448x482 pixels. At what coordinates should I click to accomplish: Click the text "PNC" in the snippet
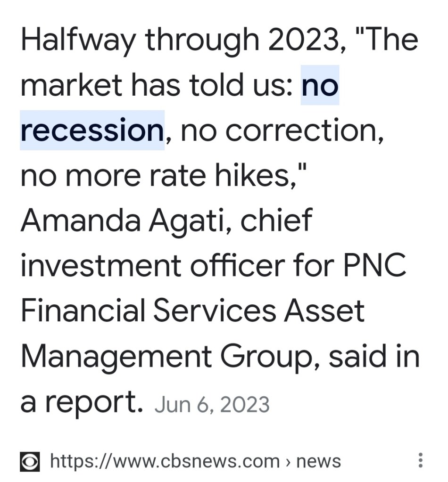(x=373, y=265)
